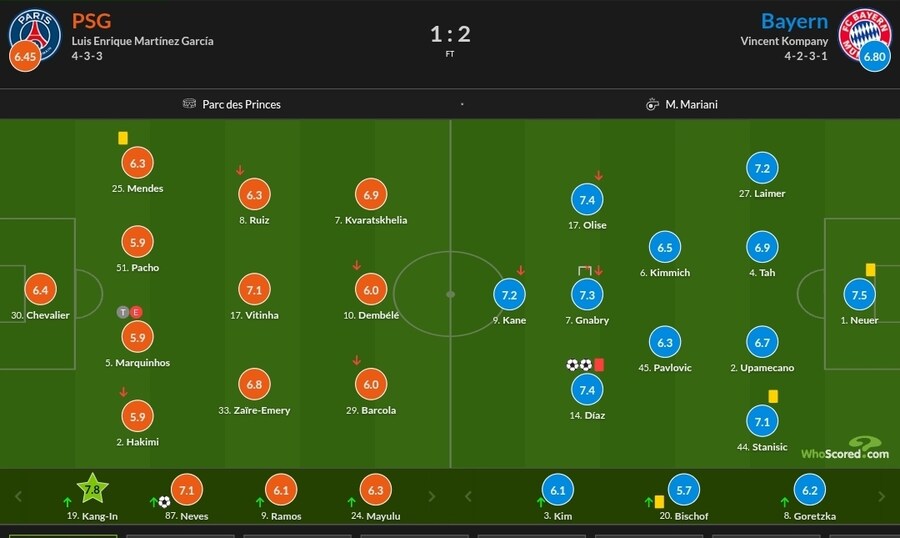Click the red card icon above Díaz
Image resolution: width=900 pixels, height=538 pixels.
click(x=600, y=365)
